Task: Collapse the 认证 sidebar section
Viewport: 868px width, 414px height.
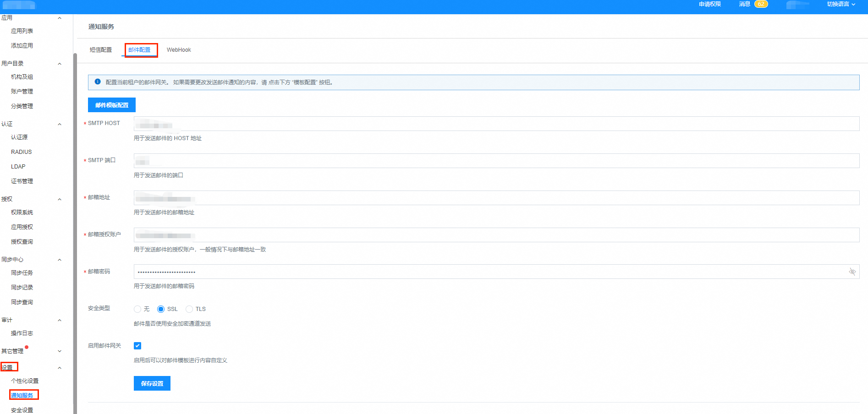Action: [x=60, y=124]
